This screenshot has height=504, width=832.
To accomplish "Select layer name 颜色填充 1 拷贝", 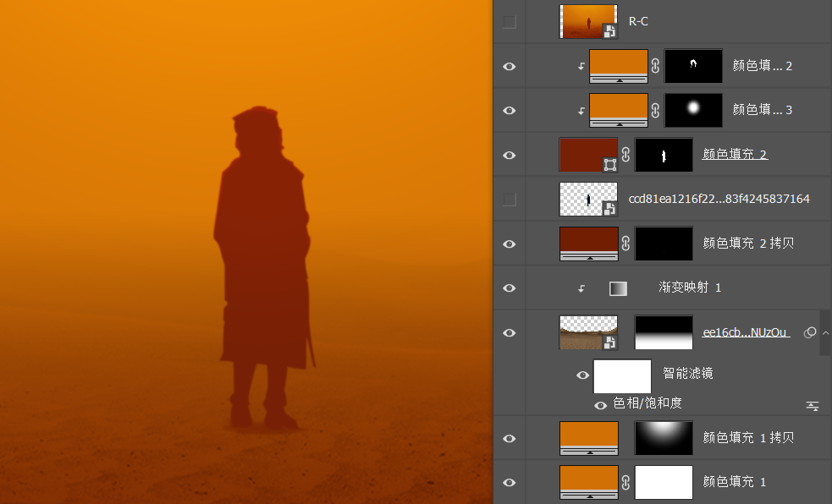I will [x=748, y=438].
